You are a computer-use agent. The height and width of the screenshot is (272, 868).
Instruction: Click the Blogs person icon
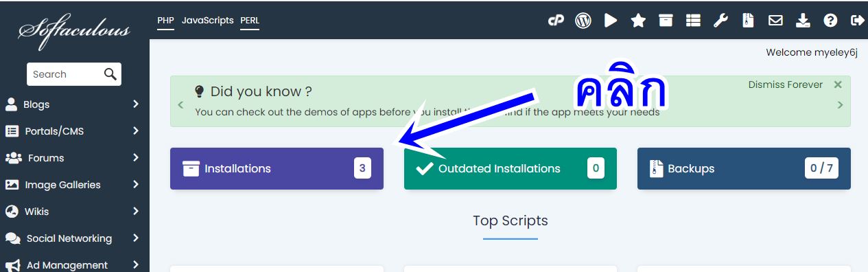11,104
